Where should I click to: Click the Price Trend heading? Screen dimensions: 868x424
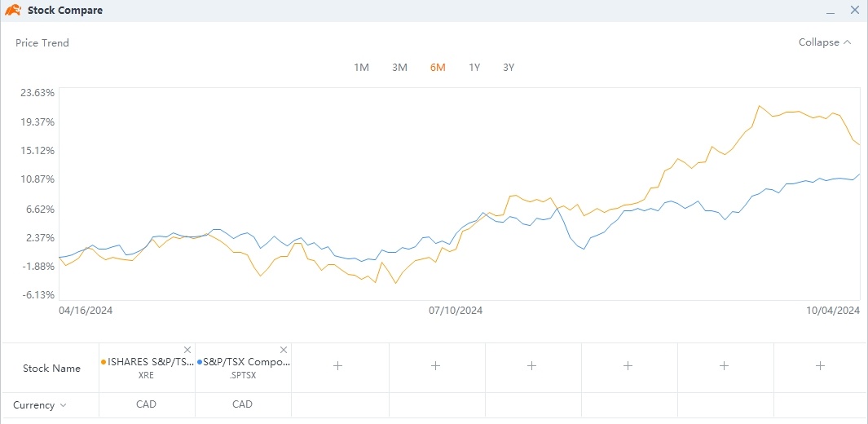click(x=42, y=43)
